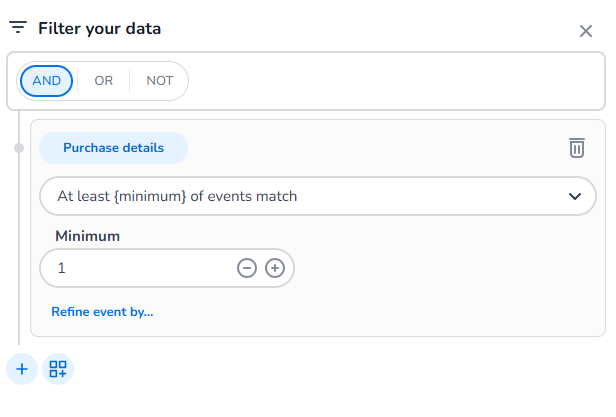Open the 'Refine event by...' link

[102, 312]
